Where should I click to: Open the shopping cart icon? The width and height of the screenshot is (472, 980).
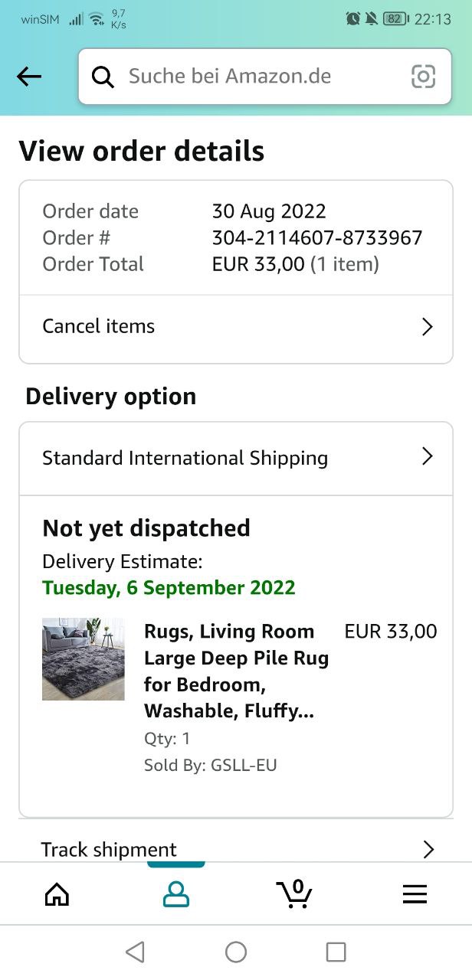click(x=294, y=893)
